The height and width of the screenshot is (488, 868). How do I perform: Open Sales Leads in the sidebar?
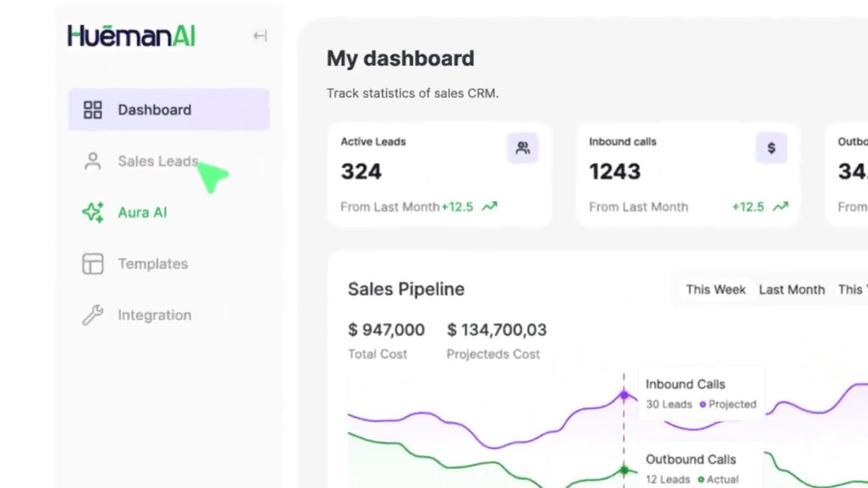pos(157,161)
